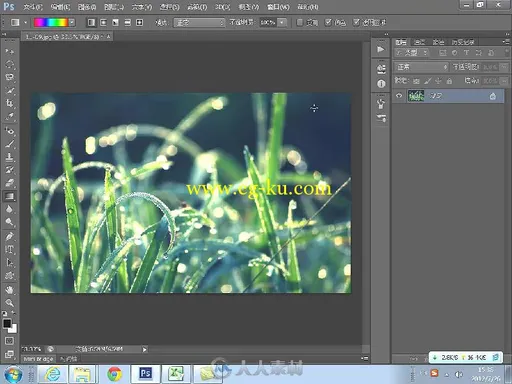Open the layer filter kind dropdown
512x384 pixels.
412,53
